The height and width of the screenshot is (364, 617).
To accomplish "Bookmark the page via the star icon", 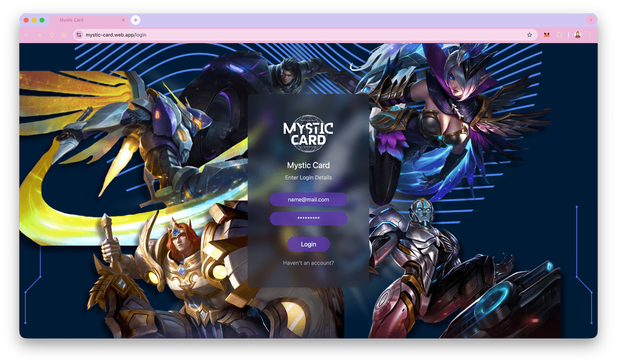I will (x=530, y=34).
